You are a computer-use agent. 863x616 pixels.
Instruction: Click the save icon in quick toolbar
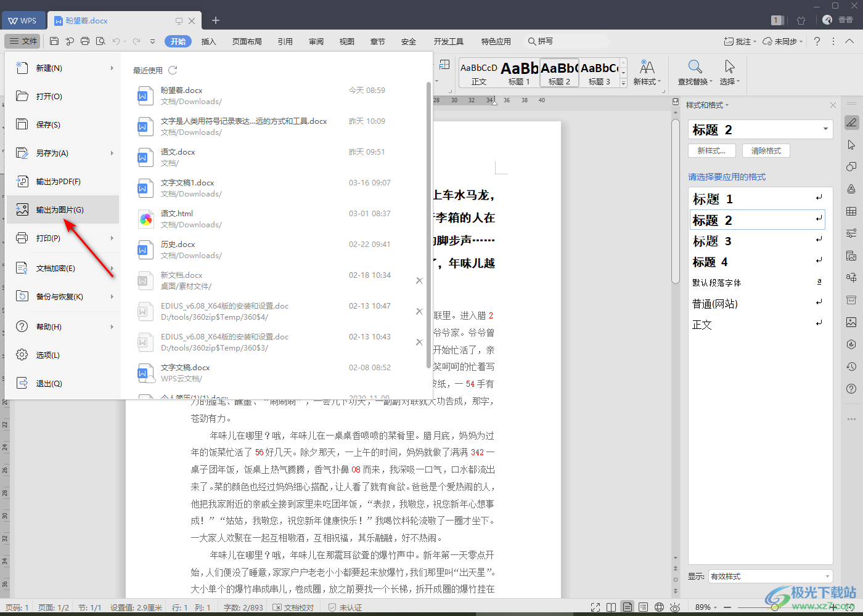click(54, 41)
